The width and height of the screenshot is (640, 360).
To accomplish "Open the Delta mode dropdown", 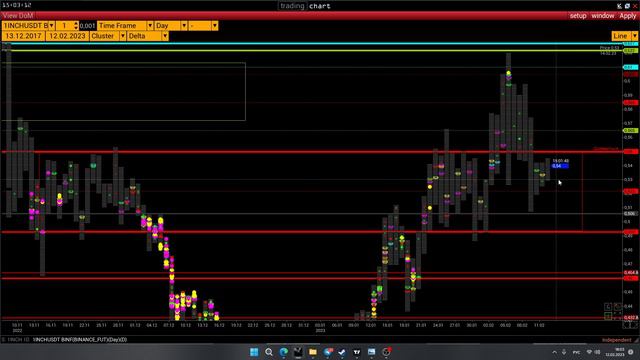I will [165, 36].
